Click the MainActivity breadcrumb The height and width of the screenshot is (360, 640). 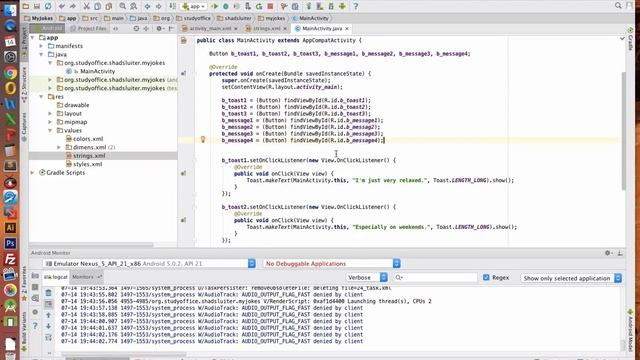310,18
